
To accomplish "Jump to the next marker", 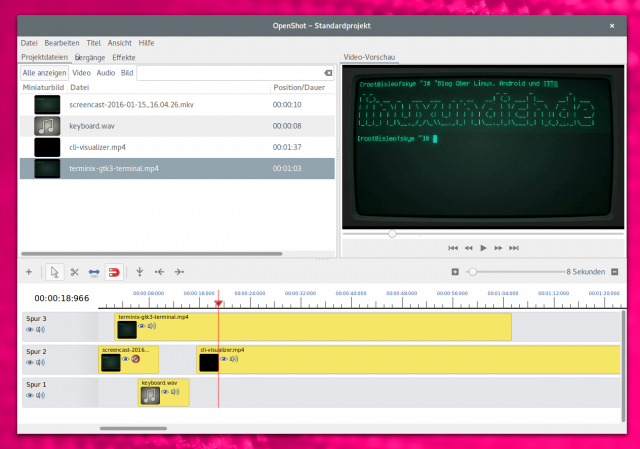I will pos(179,272).
